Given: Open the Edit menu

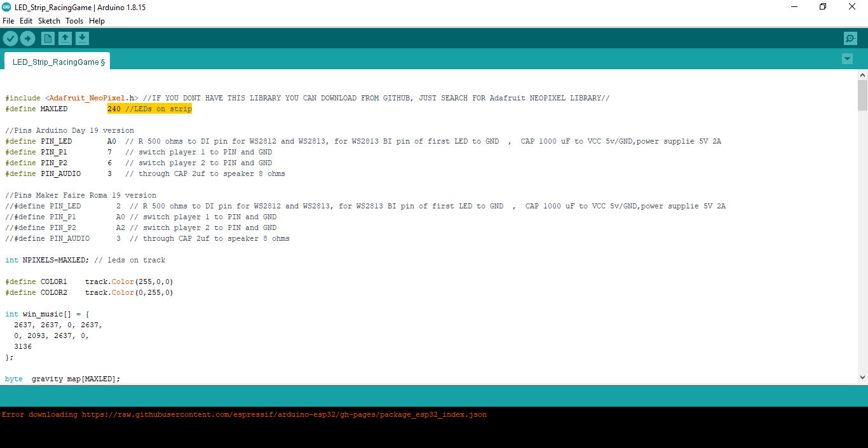Looking at the screenshot, I should 26,20.
